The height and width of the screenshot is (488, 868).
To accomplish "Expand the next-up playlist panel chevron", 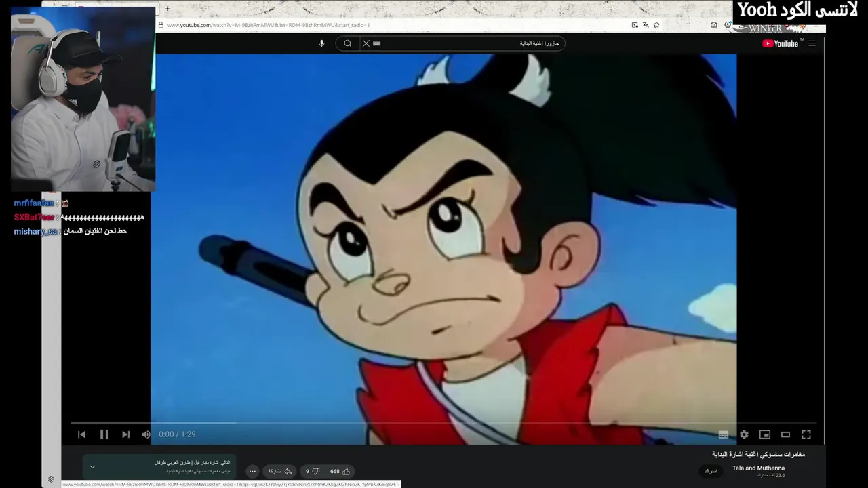I will [92, 466].
